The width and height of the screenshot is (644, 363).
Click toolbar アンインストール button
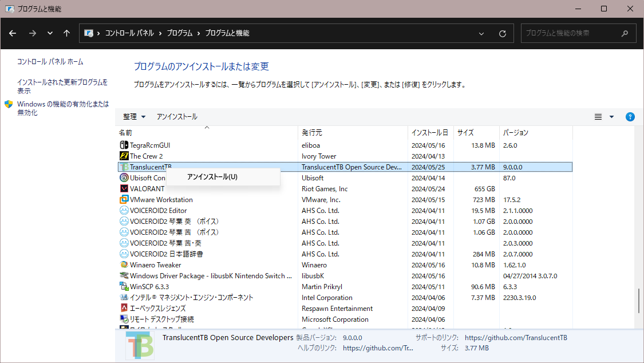(x=177, y=117)
